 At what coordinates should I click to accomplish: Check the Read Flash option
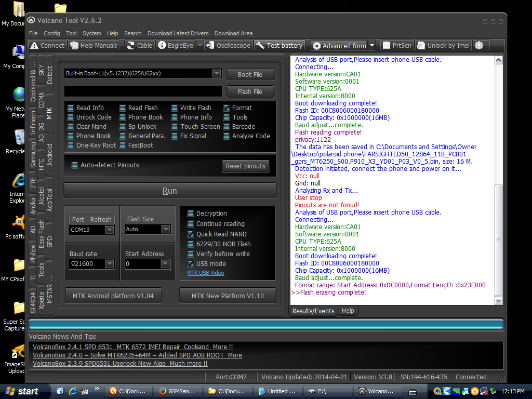click(123, 108)
